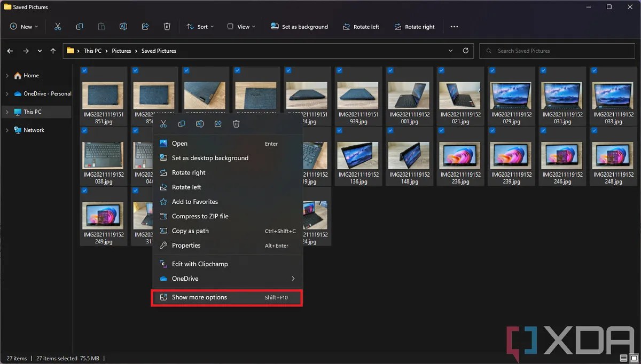
Task: Refresh the folder with the refresh icon
Action: [465, 51]
